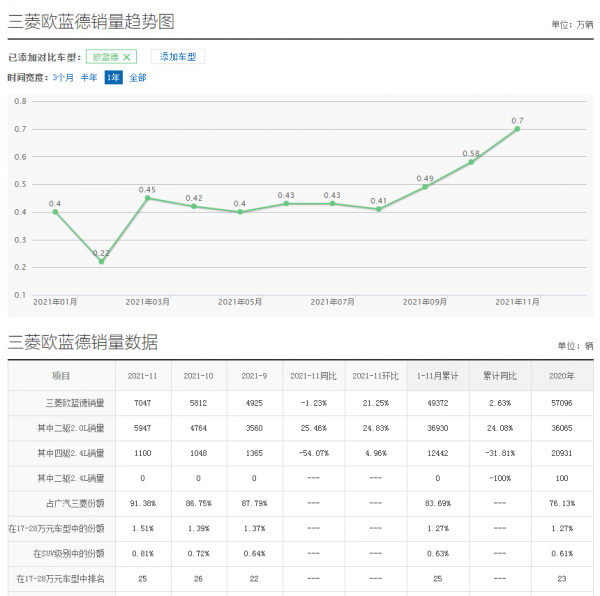
Task: Click the 占广汽三菱份额 row label
Action: click(x=75, y=503)
